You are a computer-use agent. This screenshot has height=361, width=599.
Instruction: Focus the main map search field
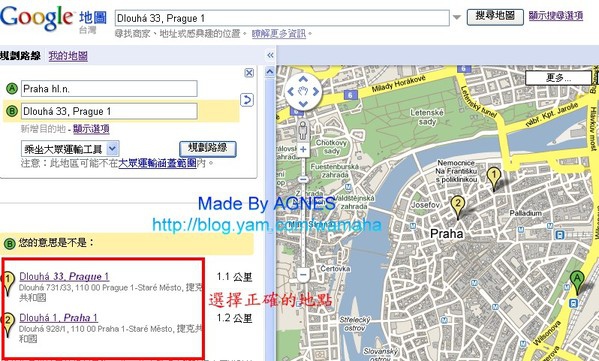282,18
